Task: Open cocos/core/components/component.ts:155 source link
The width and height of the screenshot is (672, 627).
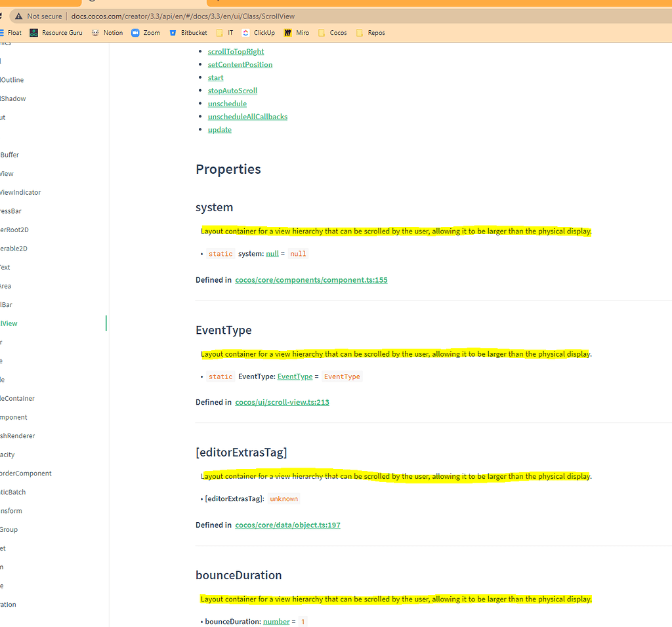Action: [x=311, y=279]
